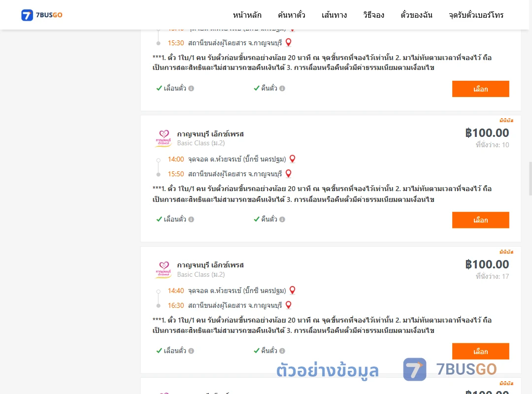Image resolution: width=532 pixels, height=394 pixels.
Task: Click the map pin next to the 15:50 arrival station
Action: (288, 173)
